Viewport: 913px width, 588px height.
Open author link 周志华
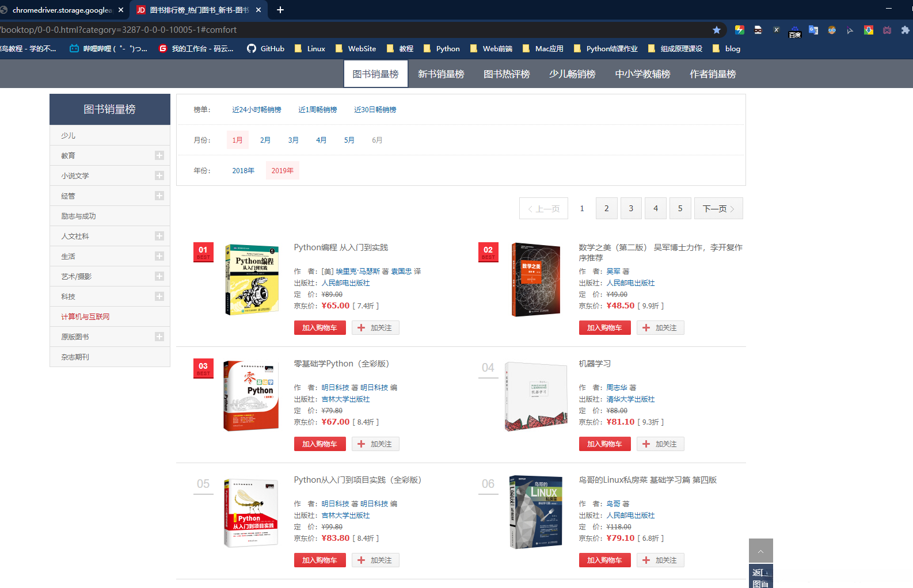617,388
